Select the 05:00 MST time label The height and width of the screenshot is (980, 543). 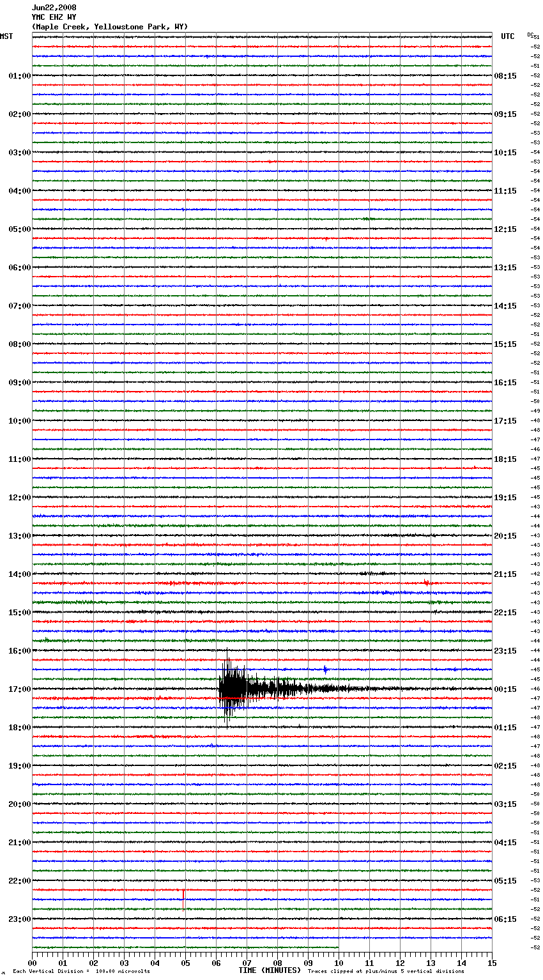pyautogui.click(x=20, y=229)
